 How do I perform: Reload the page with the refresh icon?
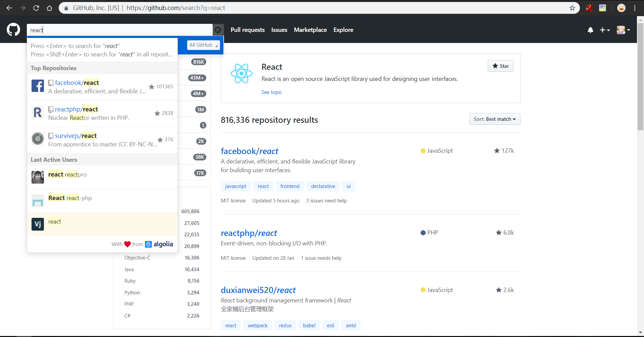pos(36,8)
